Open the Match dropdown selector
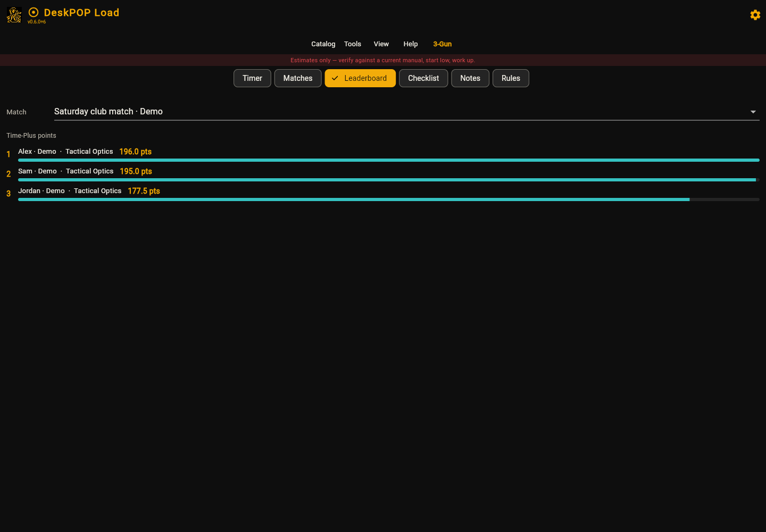766x532 pixels. [407, 112]
